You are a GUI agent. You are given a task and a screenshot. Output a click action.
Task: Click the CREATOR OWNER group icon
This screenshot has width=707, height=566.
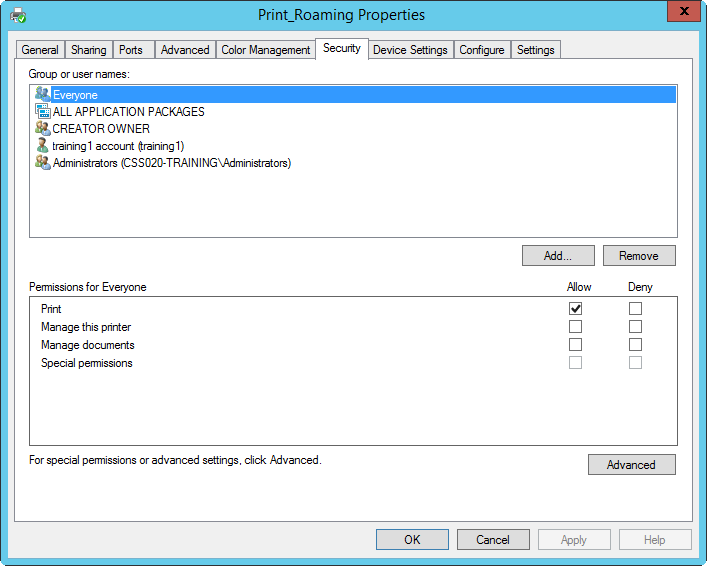(42, 128)
